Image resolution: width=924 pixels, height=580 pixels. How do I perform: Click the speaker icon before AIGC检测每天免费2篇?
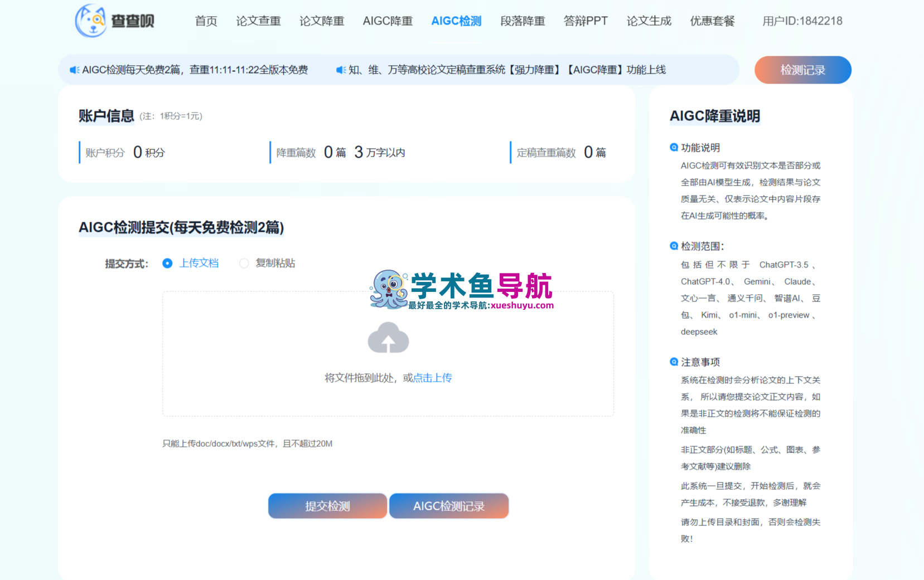click(74, 70)
